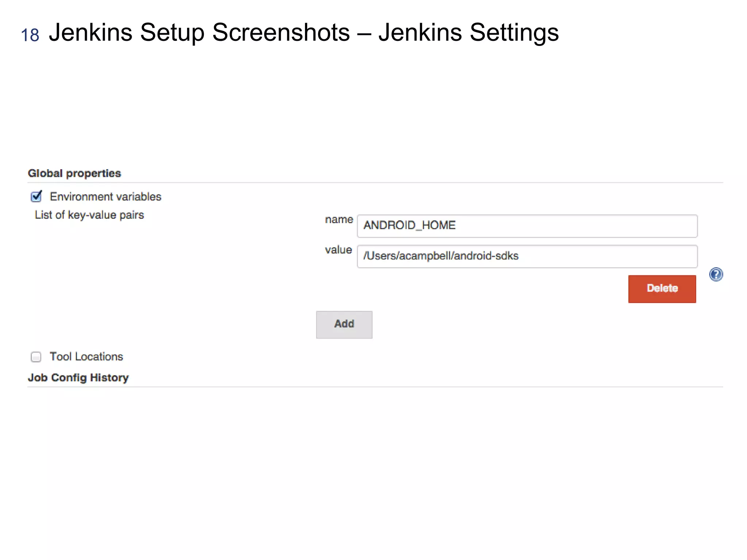This screenshot has width=747, height=560.
Task: Click the slide title Jenkins Setup Screenshots
Action: point(304,33)
